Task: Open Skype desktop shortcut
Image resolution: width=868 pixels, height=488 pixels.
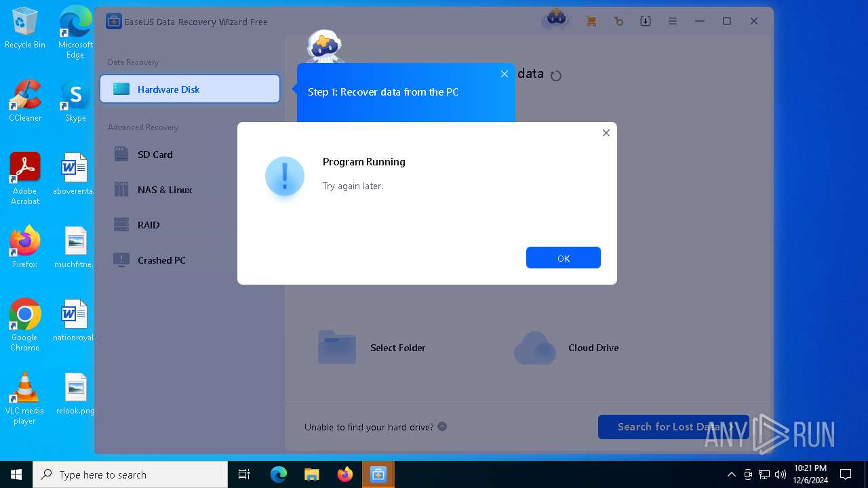Action: (75, 100)
